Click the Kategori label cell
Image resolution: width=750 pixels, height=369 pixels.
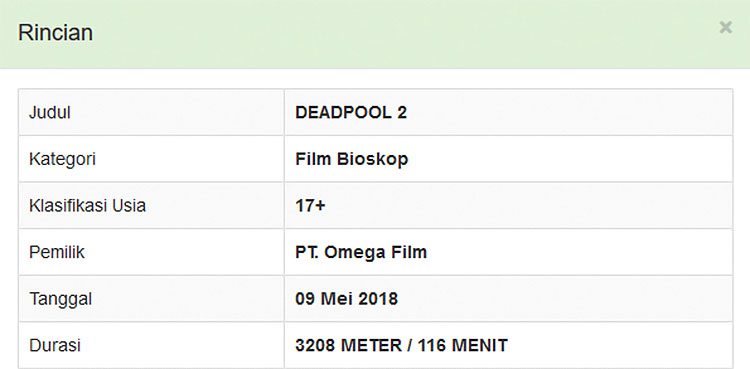(x=151, y=159)
